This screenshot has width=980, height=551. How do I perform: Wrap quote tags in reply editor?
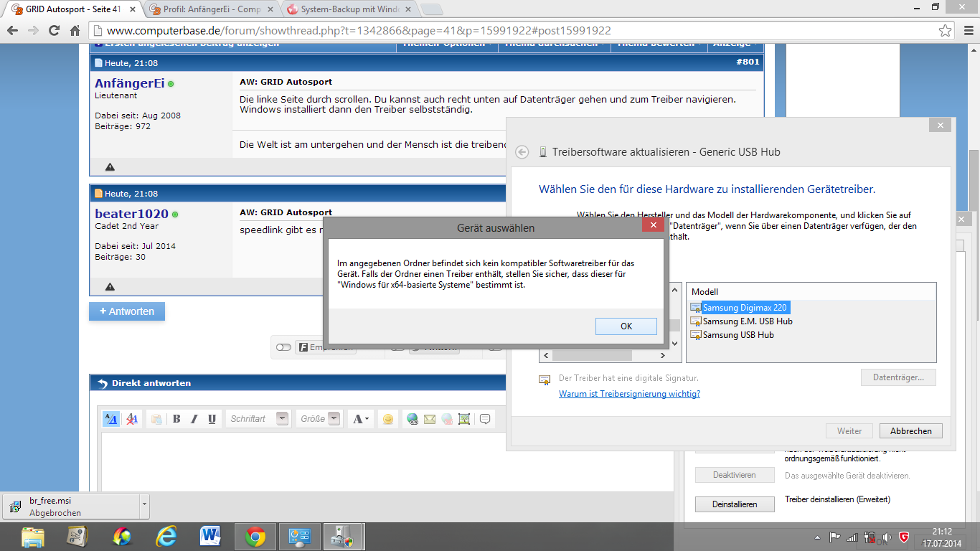coord(485,419)
